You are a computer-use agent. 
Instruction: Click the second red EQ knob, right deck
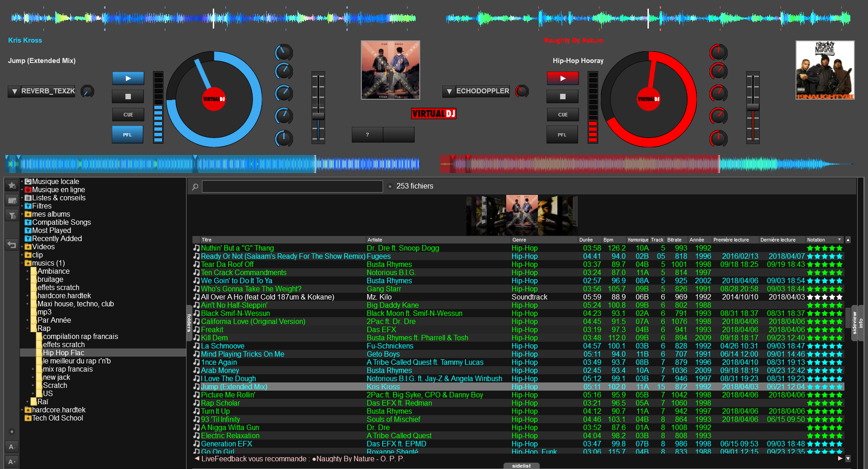718,71
